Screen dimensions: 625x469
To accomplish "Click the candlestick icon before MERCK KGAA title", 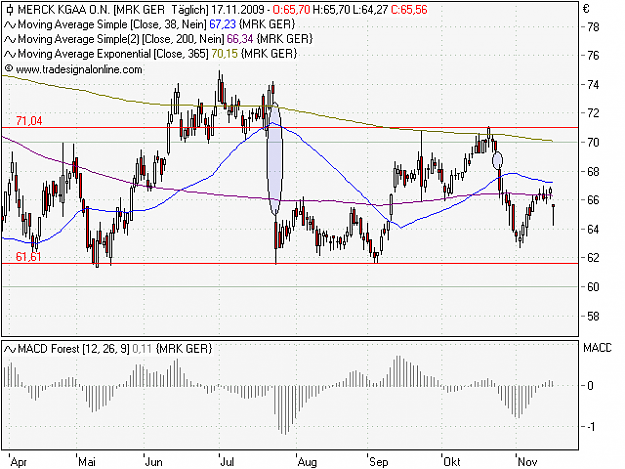I will pyautogui.click(x=10, y=10).
